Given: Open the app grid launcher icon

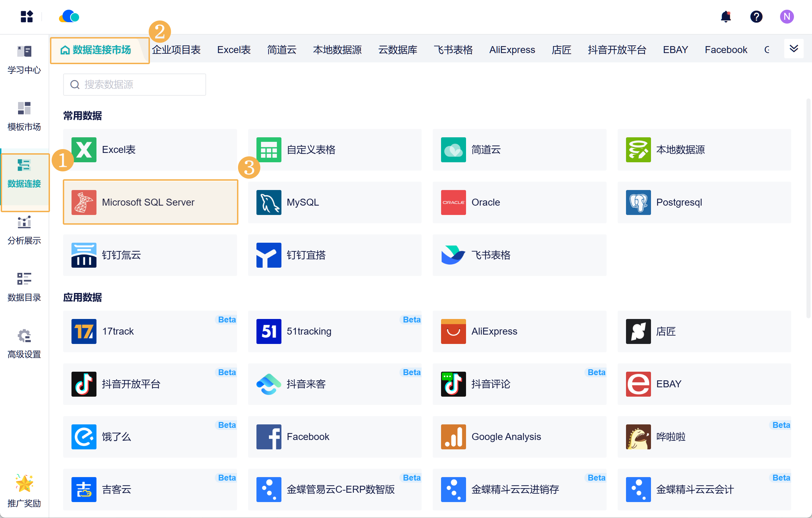Looking at the screenshot, I should 27,17.
